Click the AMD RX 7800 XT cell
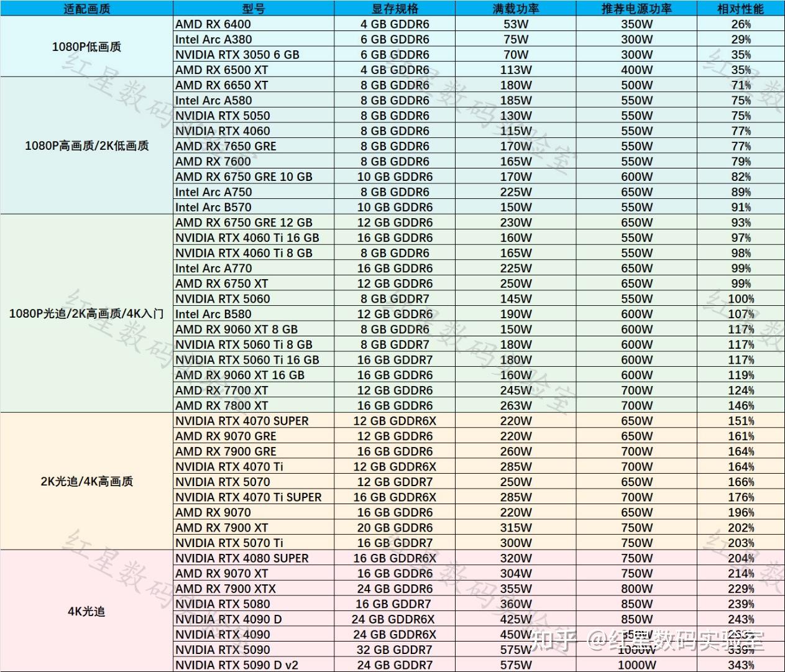Screen dimensions: 785x672 (254, 405)
